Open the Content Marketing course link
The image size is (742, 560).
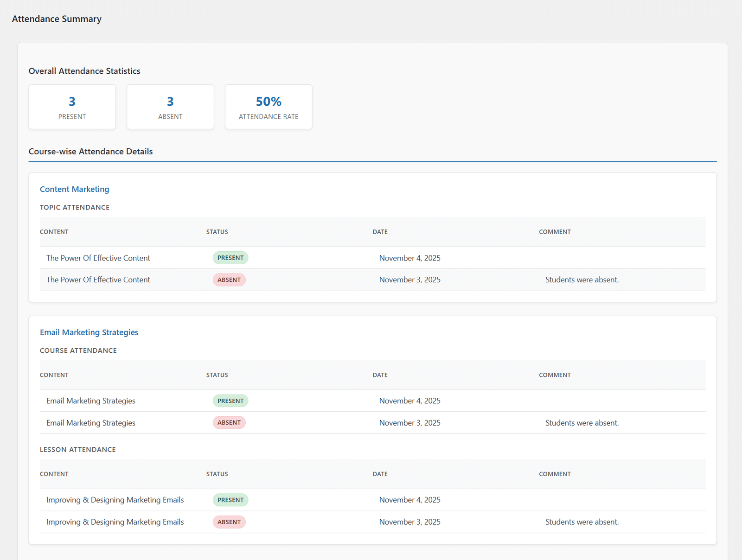coord(75,189)
